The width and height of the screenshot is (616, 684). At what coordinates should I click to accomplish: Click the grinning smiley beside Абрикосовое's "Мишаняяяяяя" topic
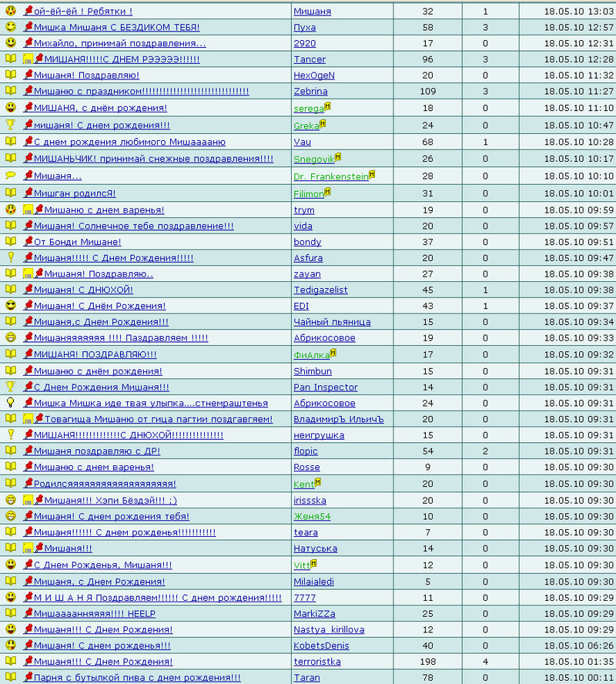tap(11, 337)
